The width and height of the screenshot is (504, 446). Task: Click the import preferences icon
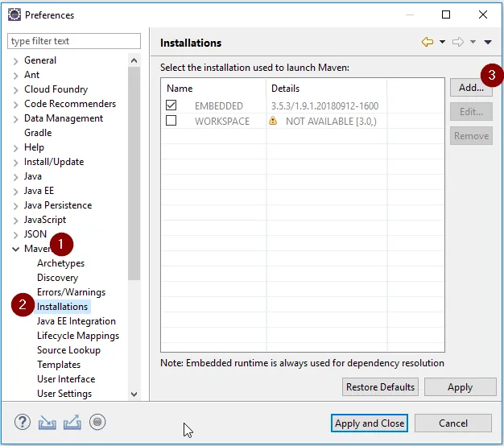click(x=48, y=423)
